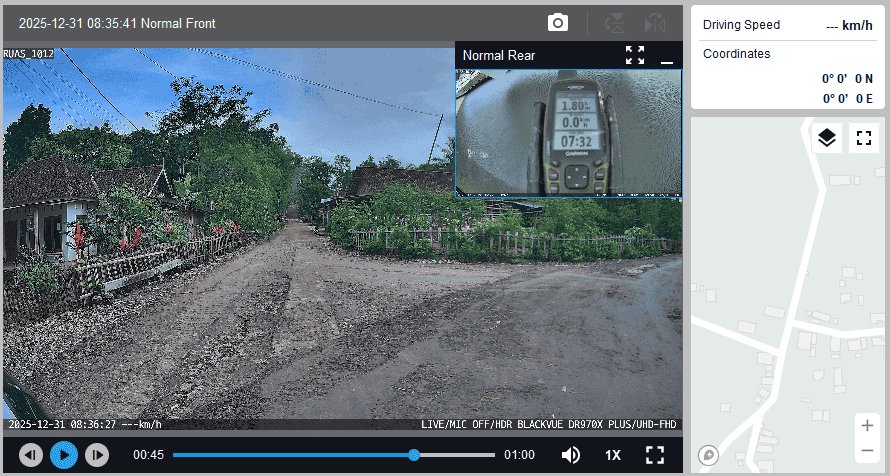The width and height of the screenshot is (890, 476).
Task: Change the 1X playback speed
Action: tap(613, 455)
